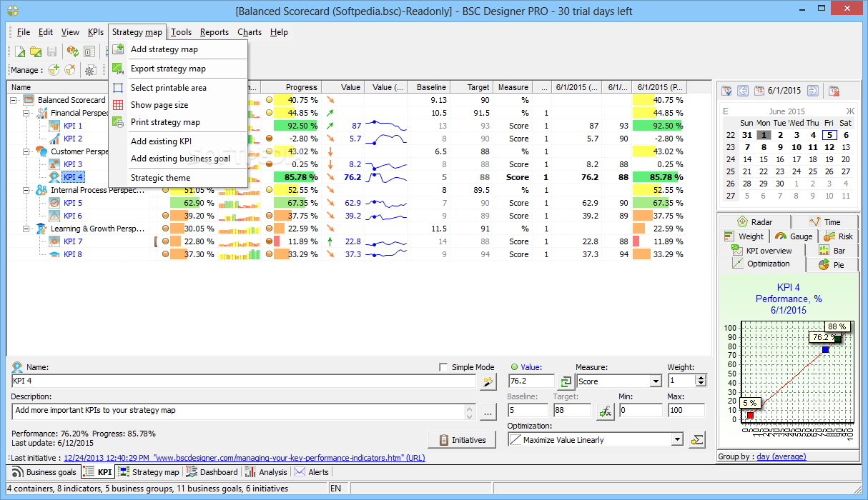Screen dimensions: 868x500
Task: Click the Initiatives button
Action: [462, 440]
